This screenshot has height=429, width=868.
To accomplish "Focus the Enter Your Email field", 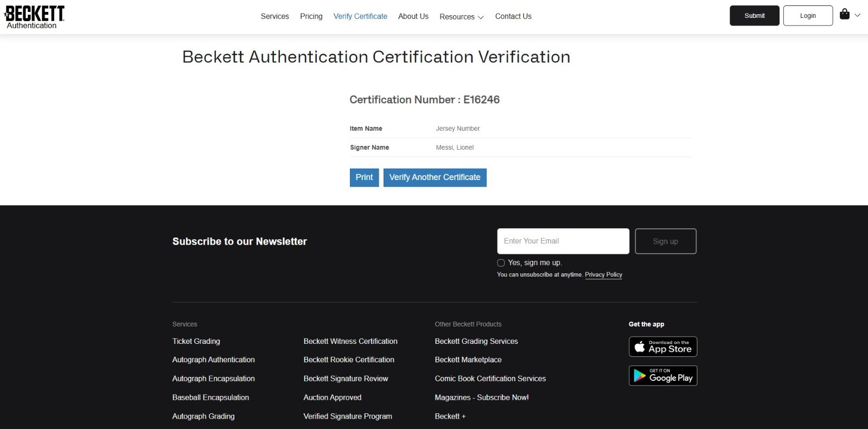I will tap(563, 241).
